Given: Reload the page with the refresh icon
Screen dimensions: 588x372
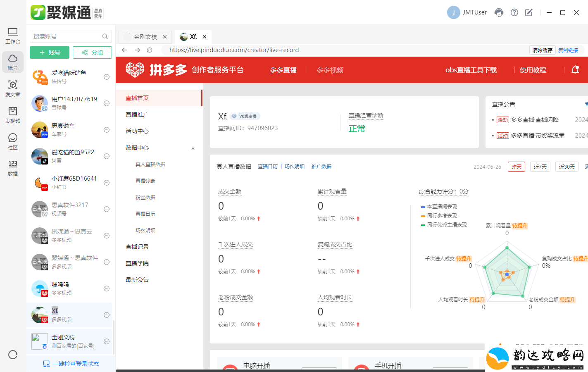Looking at the screenshot, I should 150,50.
